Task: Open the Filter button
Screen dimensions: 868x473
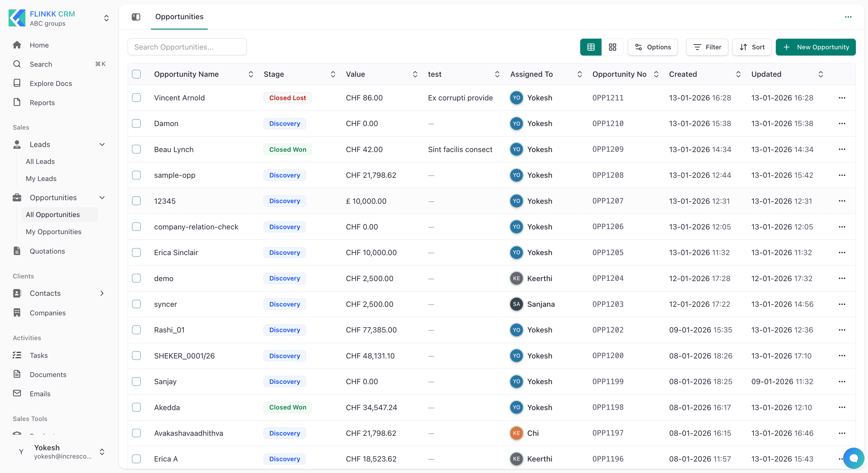Action: click(707, 47)
